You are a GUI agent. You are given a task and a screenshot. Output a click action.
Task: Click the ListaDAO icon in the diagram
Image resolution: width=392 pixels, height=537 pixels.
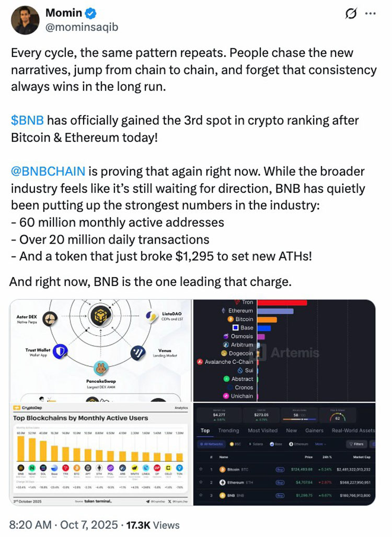coord(151,316)
